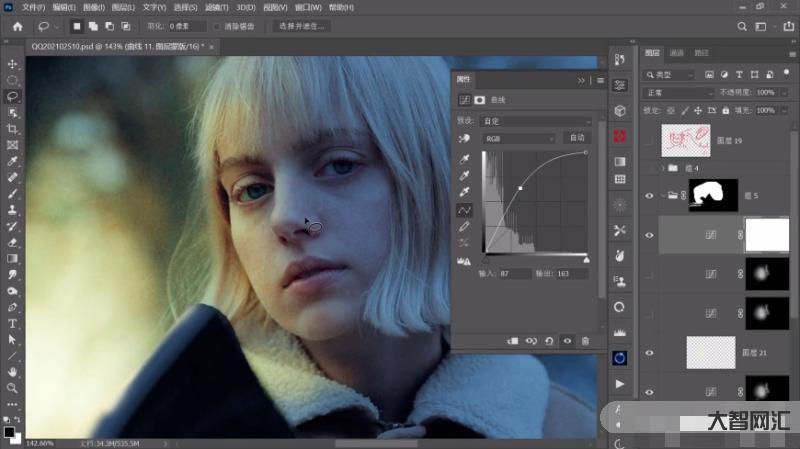Hide the 组 5 layer group
This screenshot has width=800, height=449.
pyautogui.click(x=650, y=196)
